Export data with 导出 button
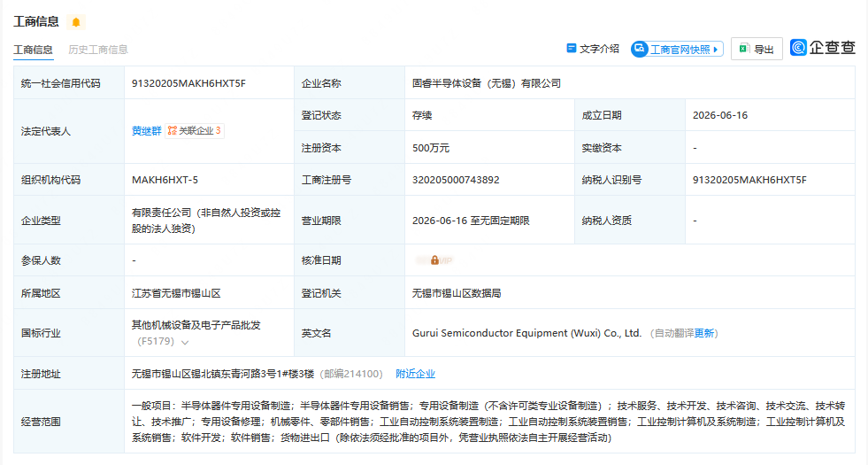 pos(757,49)
